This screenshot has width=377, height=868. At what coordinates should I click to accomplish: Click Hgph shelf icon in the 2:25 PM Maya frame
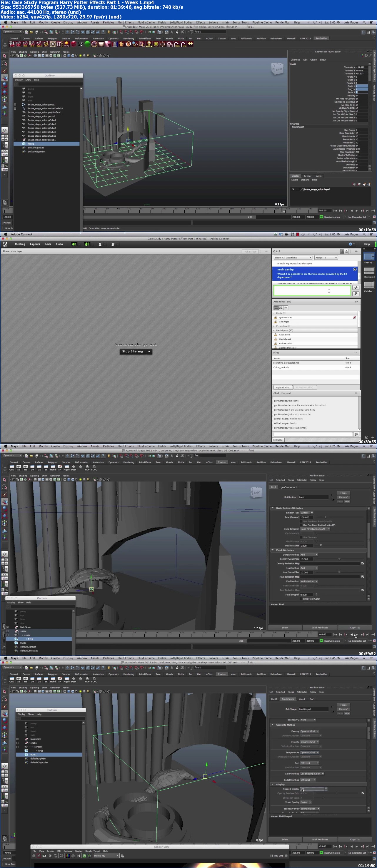[x=67, y=468]
